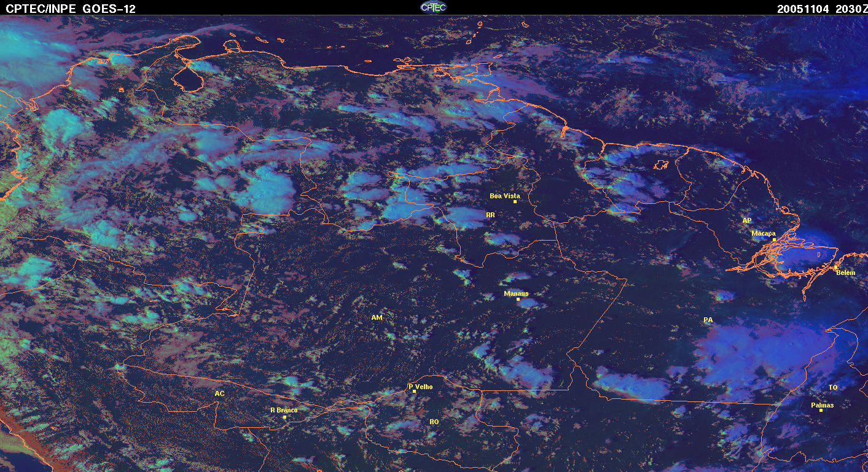Click the P Velho label
Viewport: 868px width, 472px height.
421,387
